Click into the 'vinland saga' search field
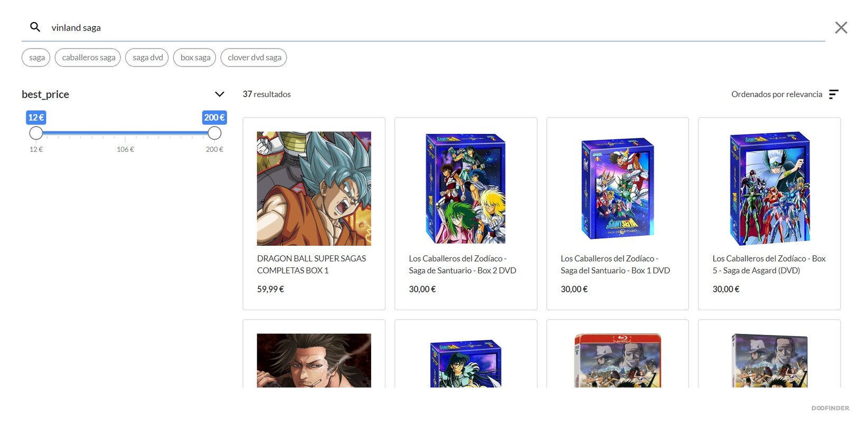Image resolution: width=868 pixels, height=422 pixels. coord(422,27)
